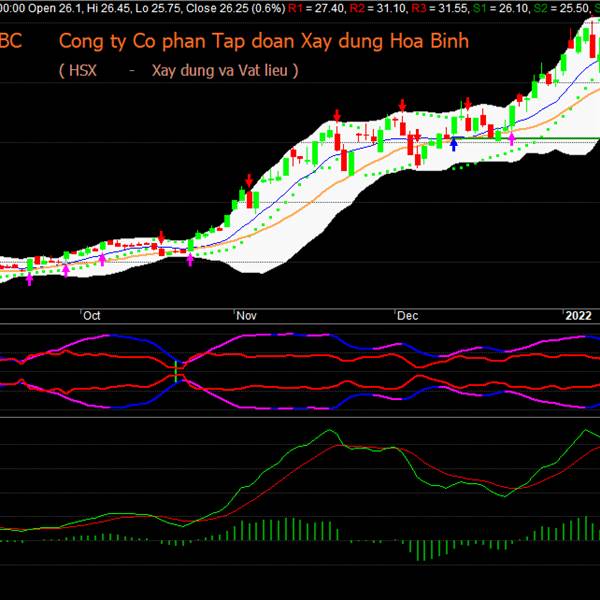This screenshot has height=600, width=600.
Task: Click the 'R2 = 31.10' resistance value
Action: 378,8
